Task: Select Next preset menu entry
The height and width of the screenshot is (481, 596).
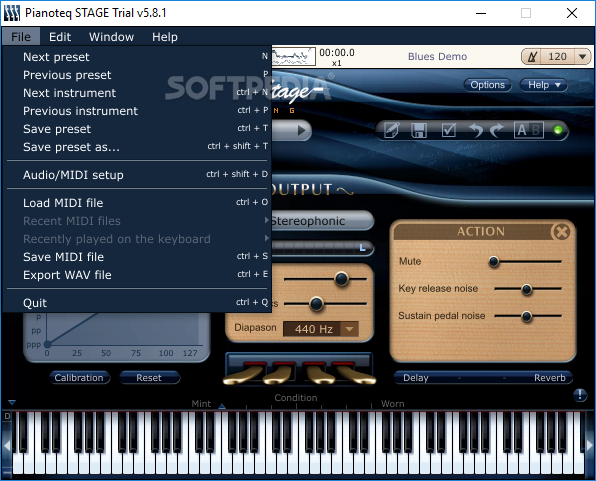Action: (137, 57)
